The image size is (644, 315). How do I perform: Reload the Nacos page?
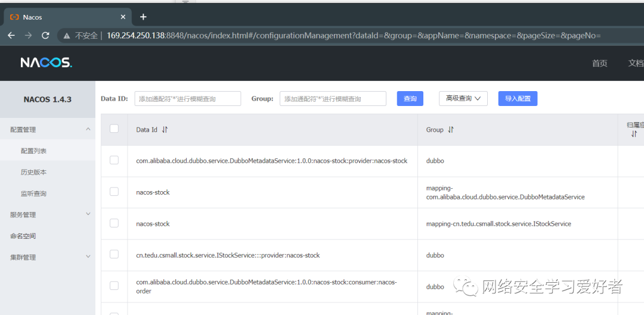pyautogui.click(x=45, y=35)
